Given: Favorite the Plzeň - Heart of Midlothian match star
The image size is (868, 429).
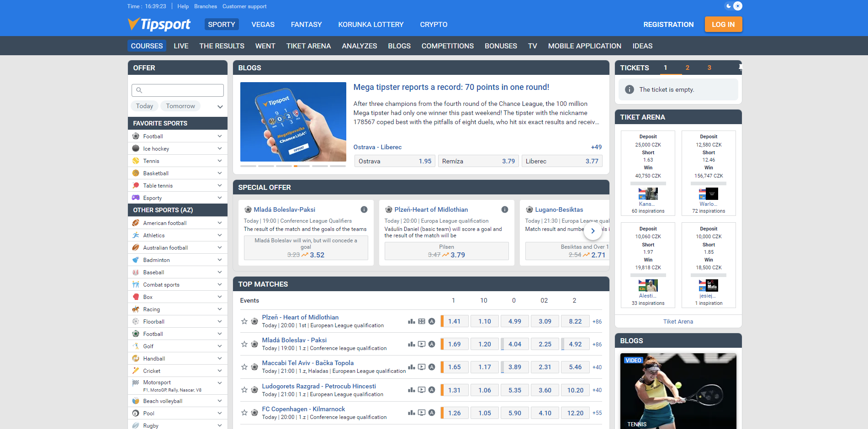Looking at the screenshot, I should click(x=244, y=321).
